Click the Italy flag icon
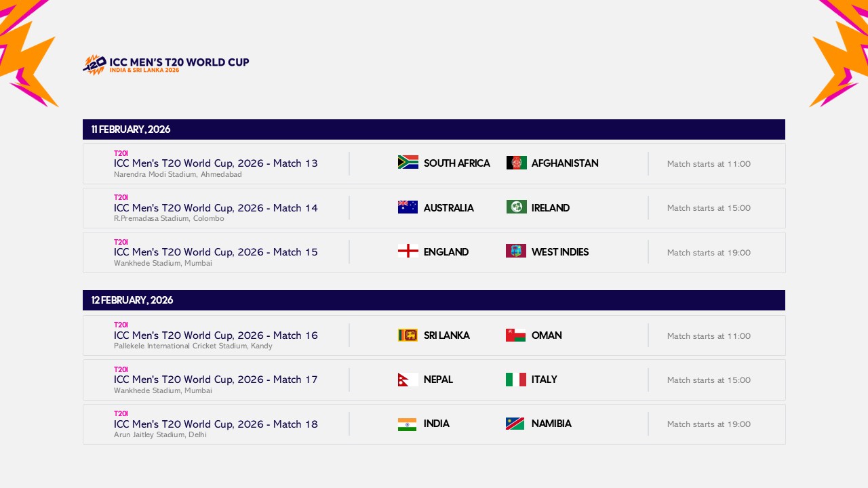The height and width of the screenshot is (488, 868). click(x=516, y=380)
